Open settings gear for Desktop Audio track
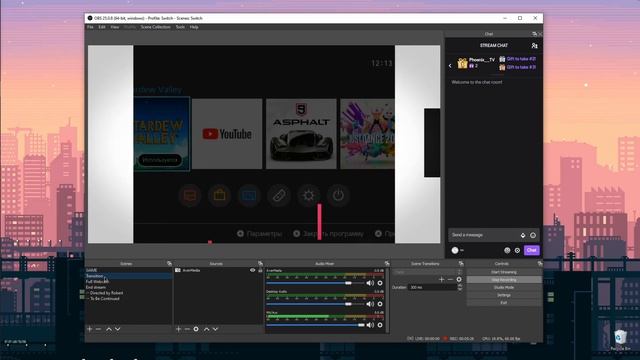This screenshot has width=640, height=360. 380,304
